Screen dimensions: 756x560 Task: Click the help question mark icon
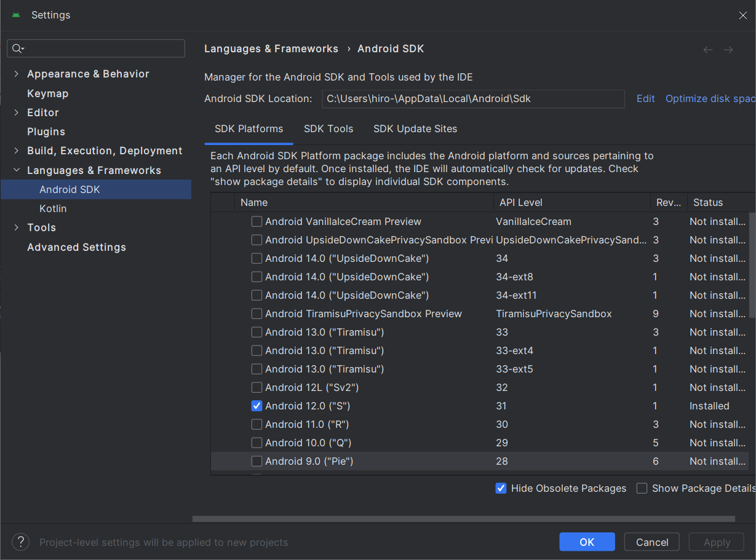(20, 542)
